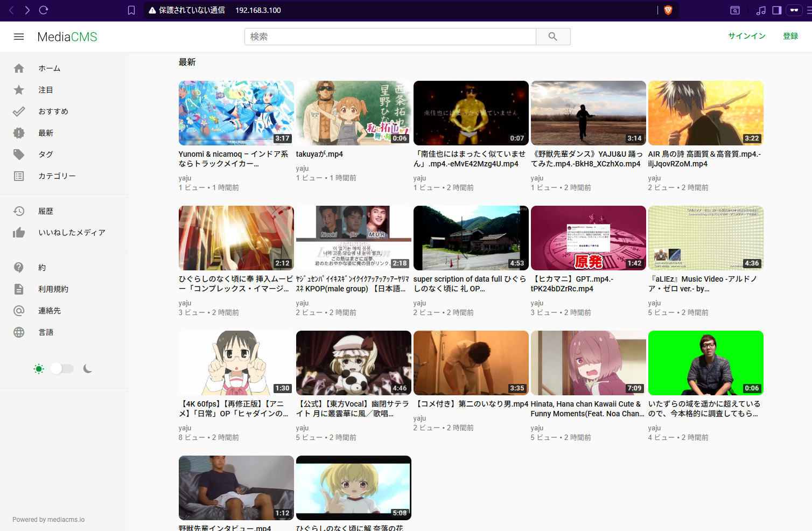Click the おすすめ checkmark icon
Image resolution: width=812 pixels, height=531 pixels.
coord(19,111)
